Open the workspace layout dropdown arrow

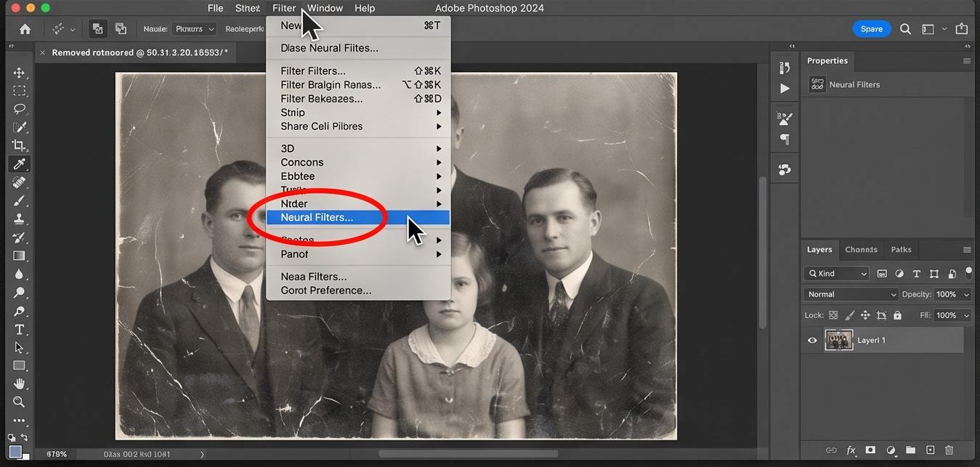944,29
